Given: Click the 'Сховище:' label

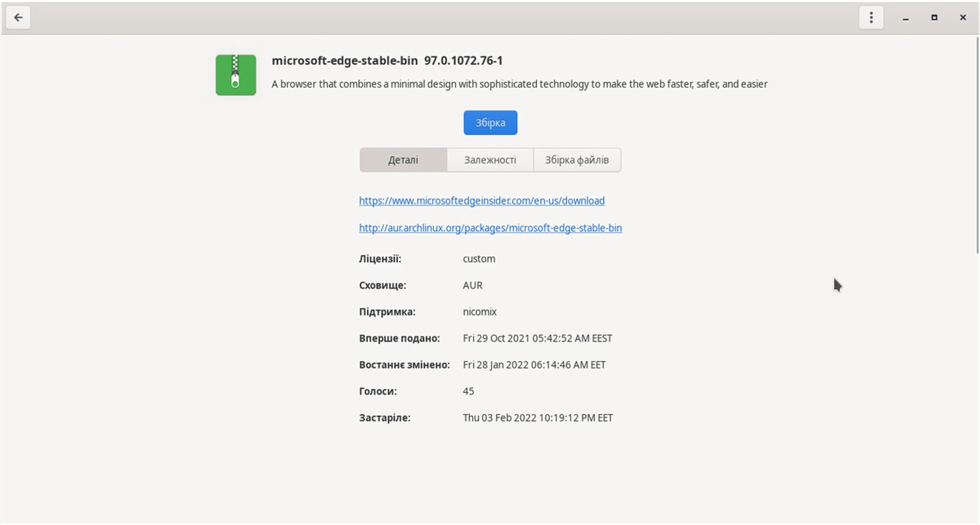Looking at the screenshot, I should coord(383,285).
